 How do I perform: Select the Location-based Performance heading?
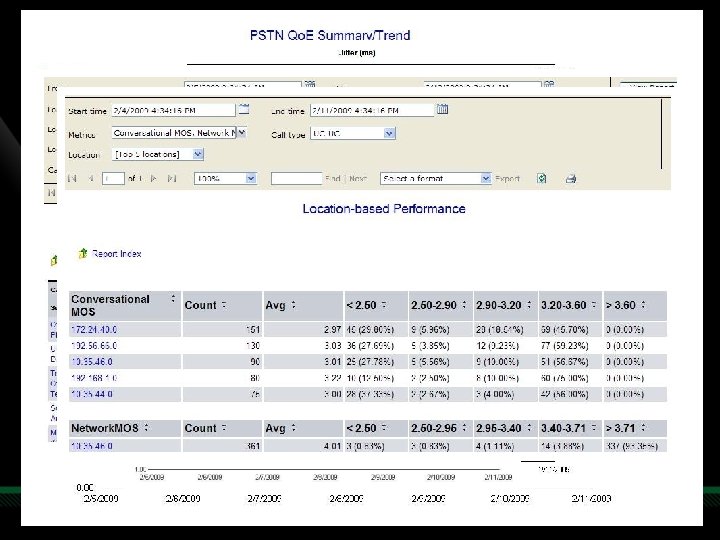pos(384,209)
